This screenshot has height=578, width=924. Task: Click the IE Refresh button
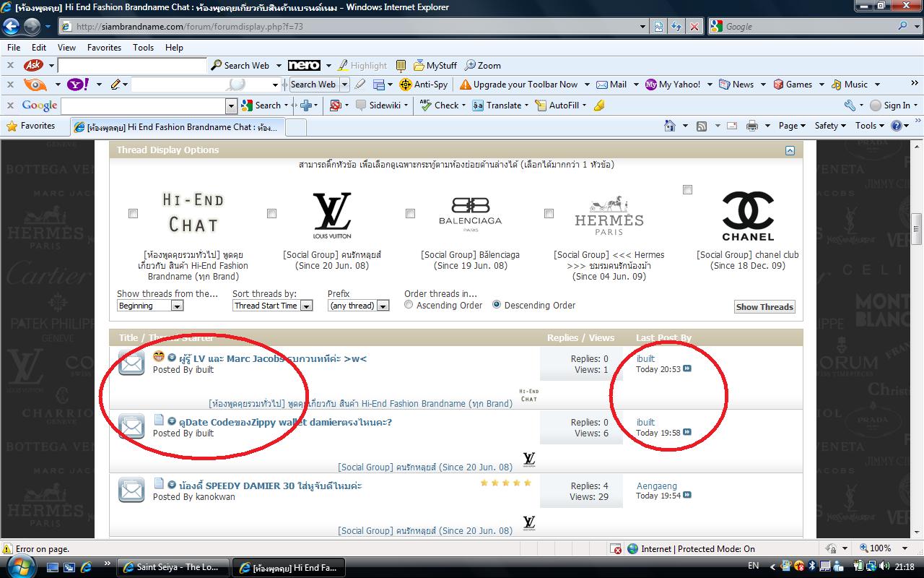click(676, 27)
